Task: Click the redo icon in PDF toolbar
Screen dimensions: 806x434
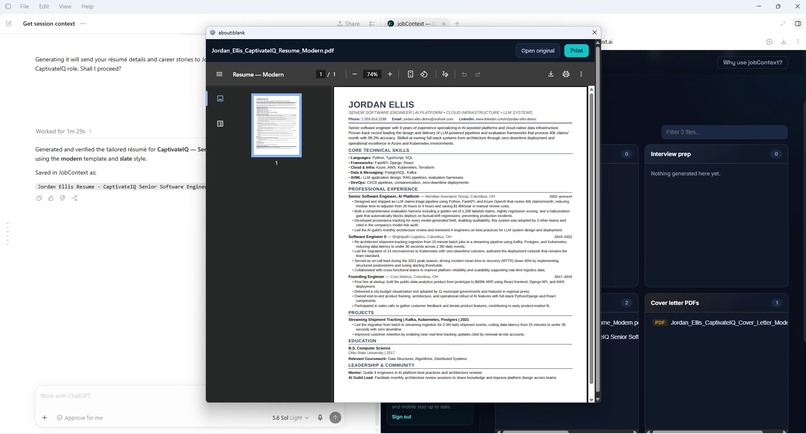Action: tap(478, 74)
